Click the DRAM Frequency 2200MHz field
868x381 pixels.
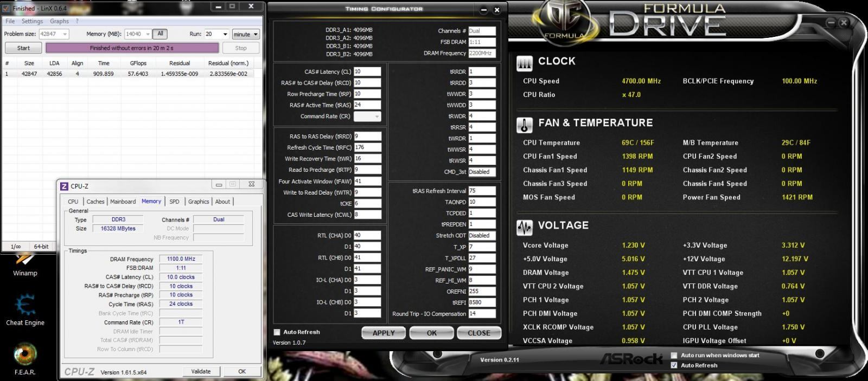coord(482,53)
